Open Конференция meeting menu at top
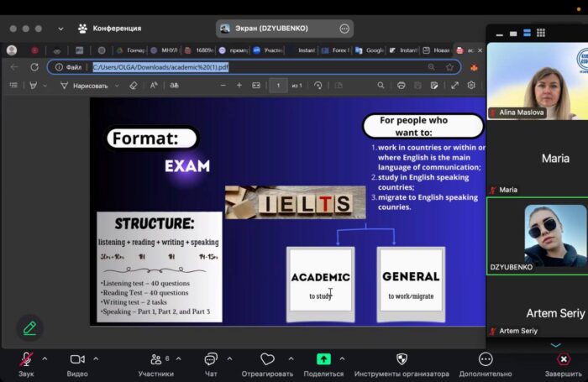This screenshot has height=382, width=588. click(x=109, y=28)
